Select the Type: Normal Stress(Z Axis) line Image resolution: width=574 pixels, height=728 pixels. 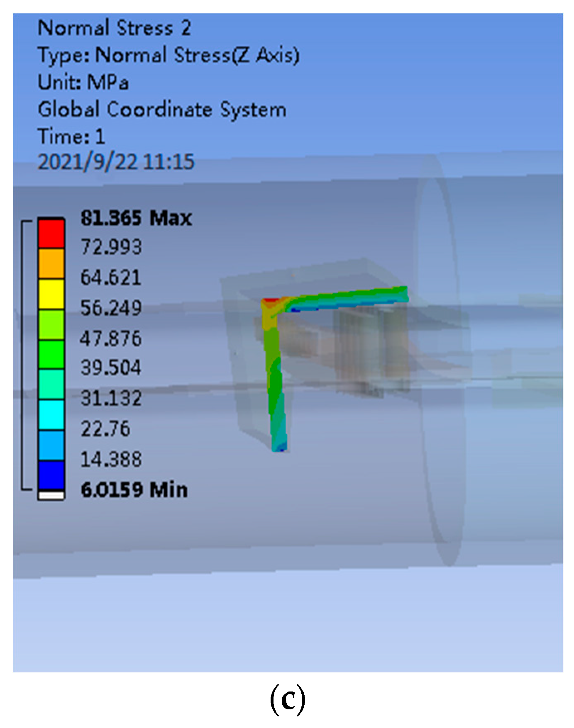[x=168, y=55]
